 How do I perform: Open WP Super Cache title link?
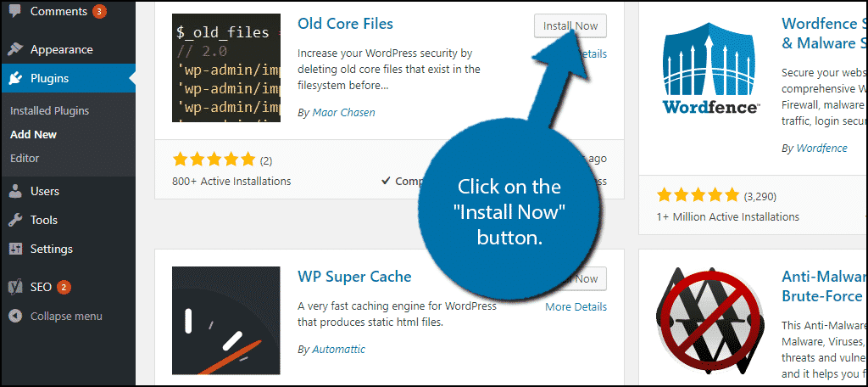click(354, 277)
